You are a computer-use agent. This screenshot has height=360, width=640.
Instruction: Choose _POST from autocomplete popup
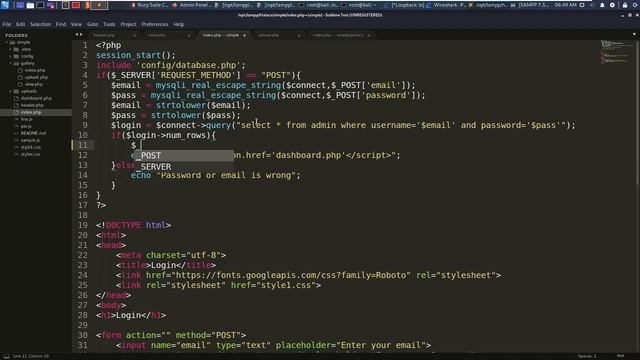tap(184, 156)
